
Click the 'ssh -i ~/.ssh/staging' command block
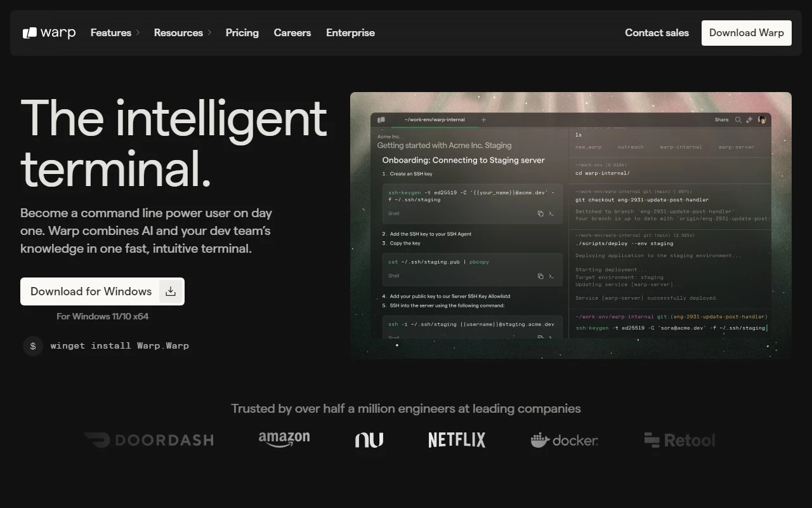(x=472, y=326)
